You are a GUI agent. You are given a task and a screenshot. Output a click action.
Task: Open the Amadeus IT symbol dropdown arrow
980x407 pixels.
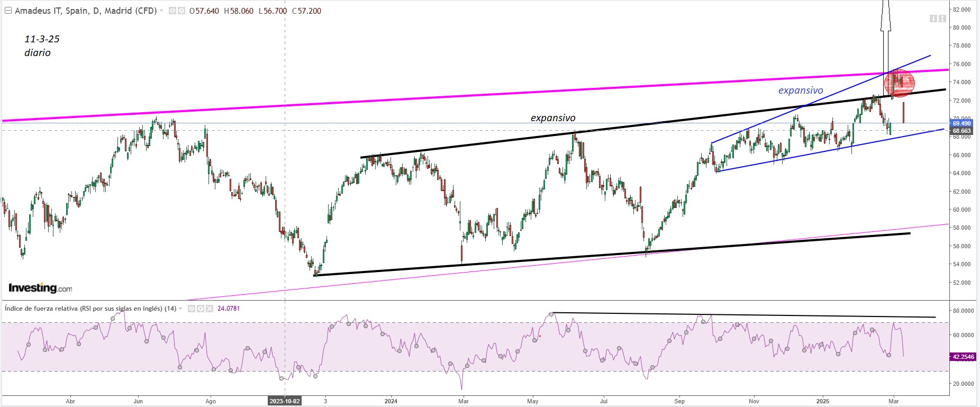161,11
